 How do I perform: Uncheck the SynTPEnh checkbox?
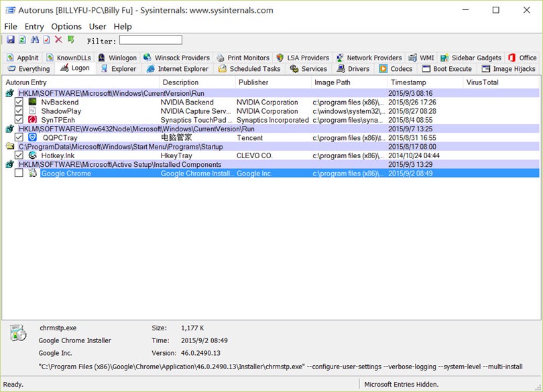coord(19,120)
